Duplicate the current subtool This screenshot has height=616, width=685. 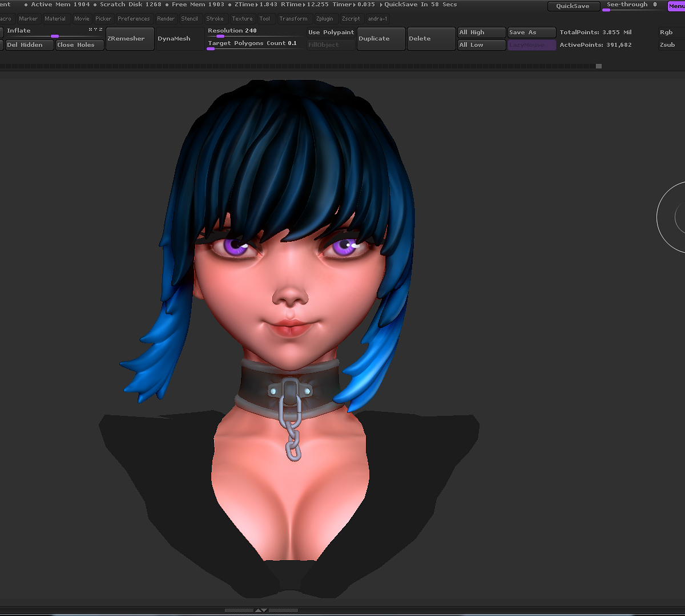(x=381, y=39)
